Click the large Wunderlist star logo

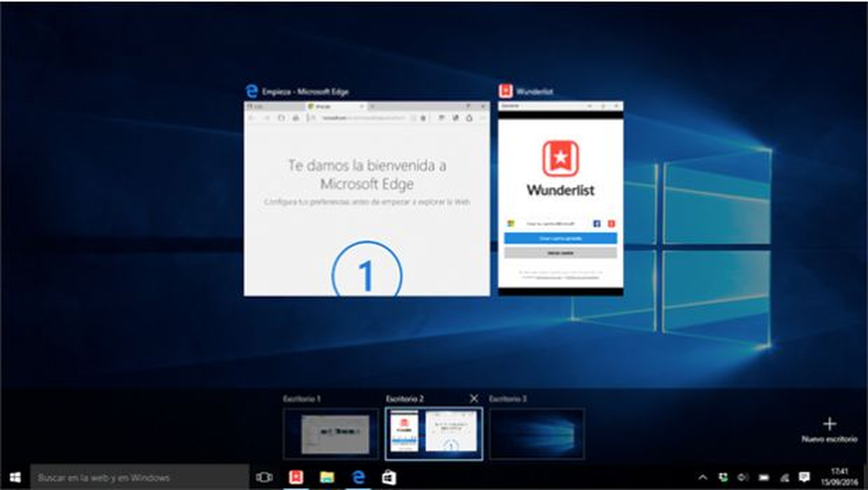(560, 159)
